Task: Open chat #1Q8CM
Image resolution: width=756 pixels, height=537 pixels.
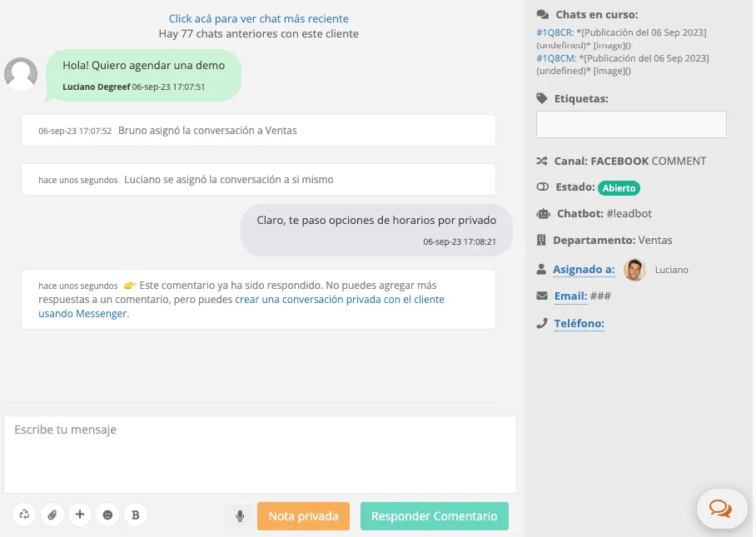Action: [x=556, y=58]
